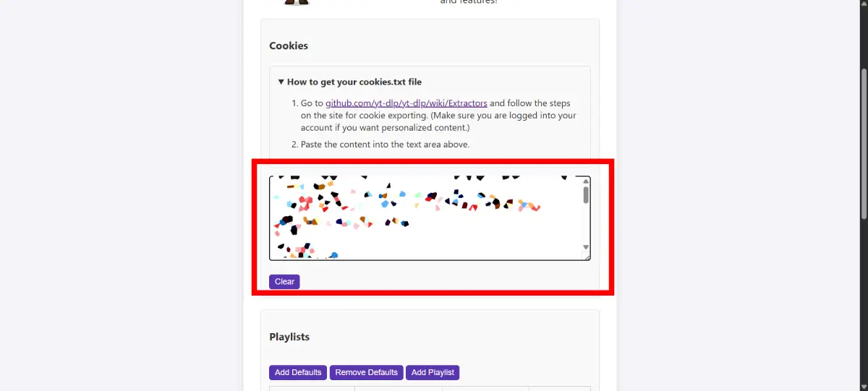Click the "Paste the content" instruction step
The width and height of the screenshot is (868, 391).
[385, 145]
